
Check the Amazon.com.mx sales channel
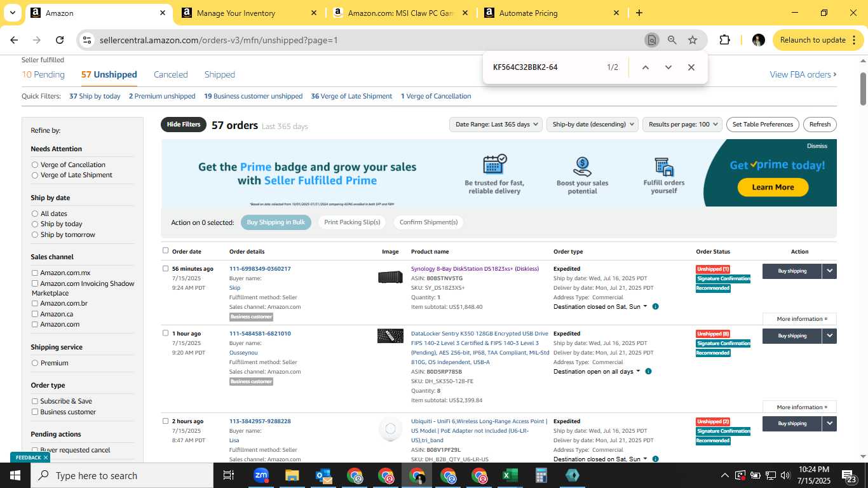click(x=35, y=273)
